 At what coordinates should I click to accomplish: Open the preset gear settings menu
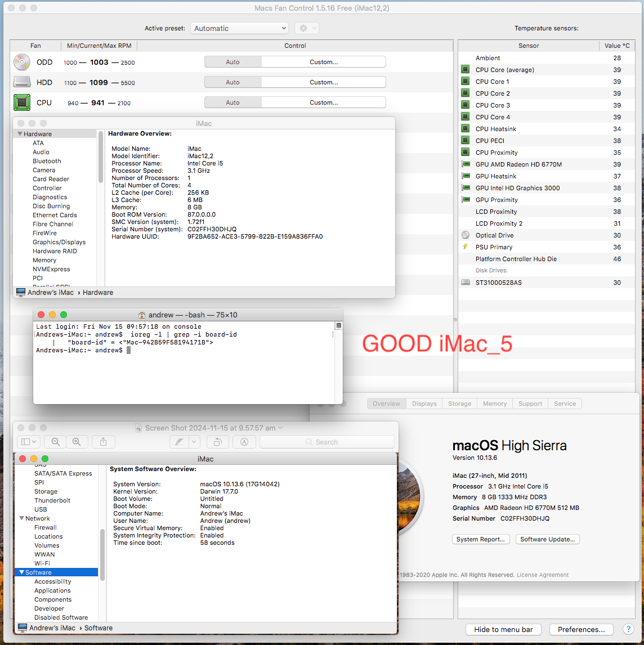pos(307,28)
